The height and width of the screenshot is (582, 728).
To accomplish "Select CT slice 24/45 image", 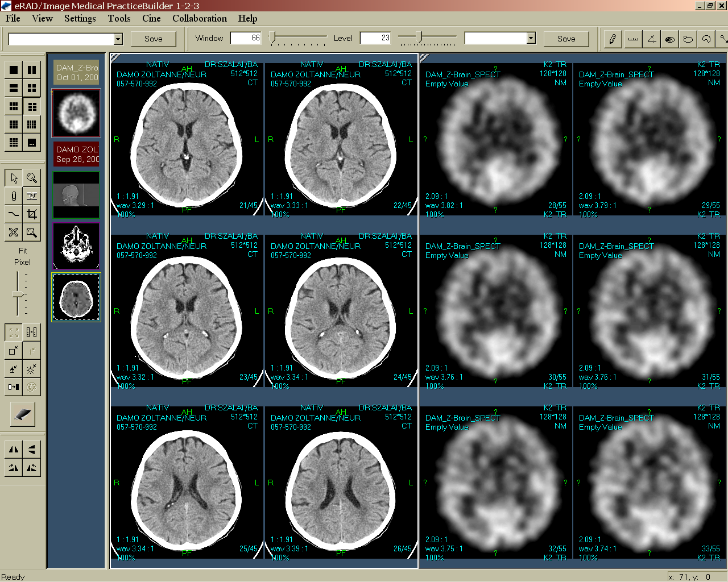I will tap(341, 311).
